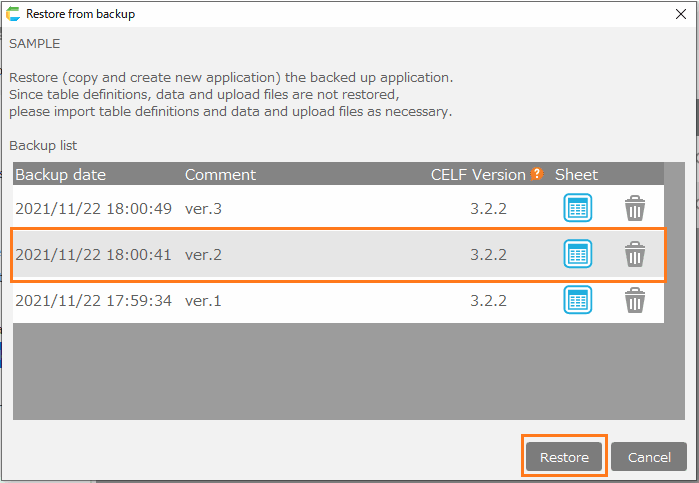Delete the ver.3 backup
The width and height of the screenshot is (699, 483).
click(635, 208)
